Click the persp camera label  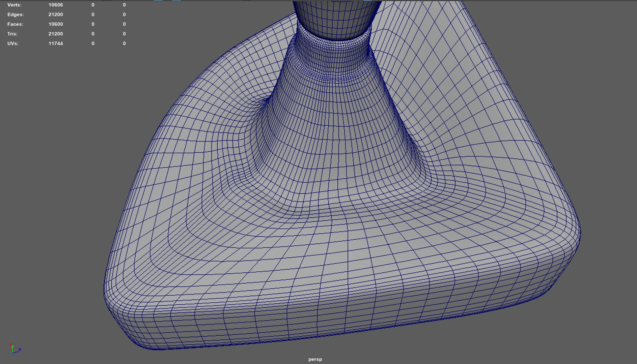(315, 359)
